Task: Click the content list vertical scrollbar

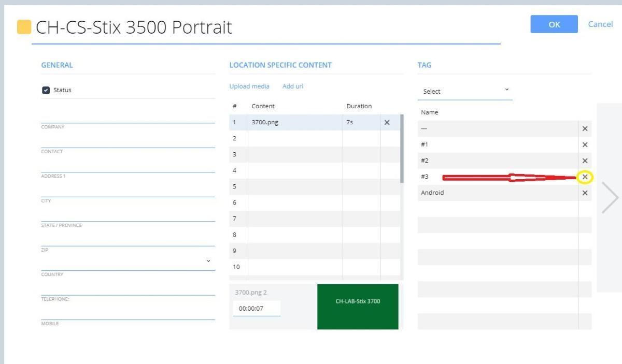Action: [402, 149]
